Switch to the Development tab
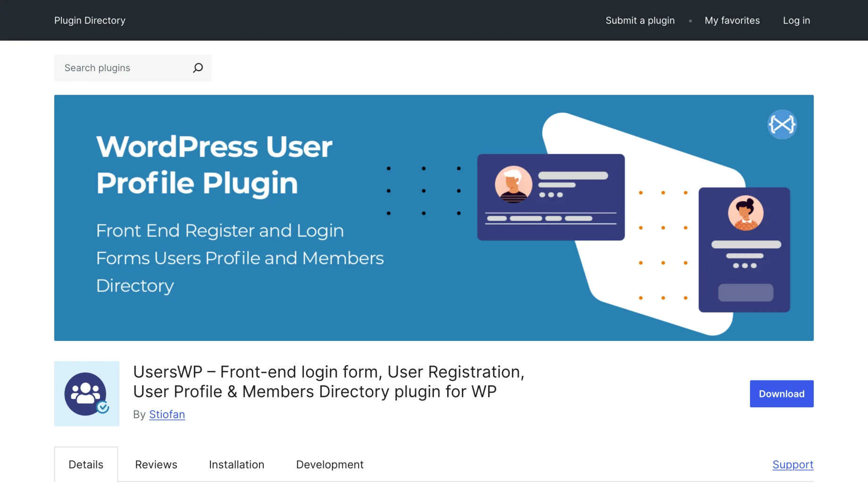Screen dimensions: 868x488 tap(330, 464)
